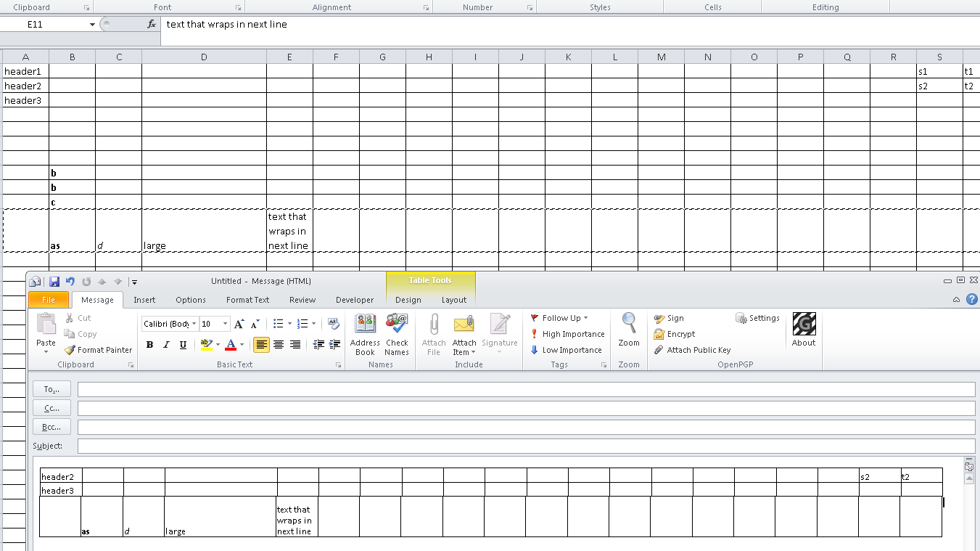
Task: Toggle Bold formatting in message
Action: [149, 345]
